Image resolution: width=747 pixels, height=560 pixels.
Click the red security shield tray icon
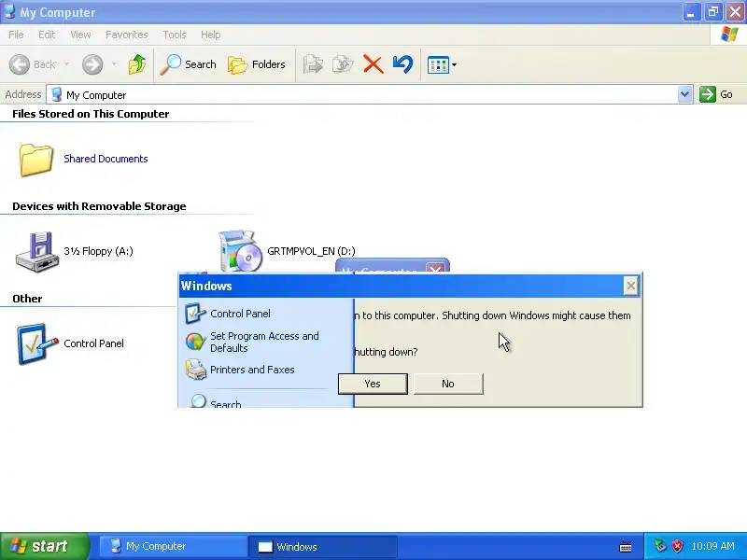point(678,546)
